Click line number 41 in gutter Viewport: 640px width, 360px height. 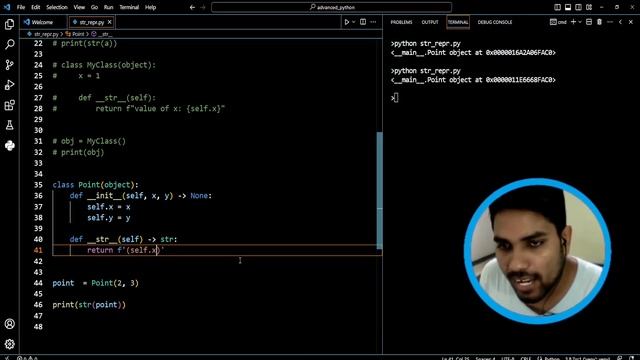tap(38, 250)
